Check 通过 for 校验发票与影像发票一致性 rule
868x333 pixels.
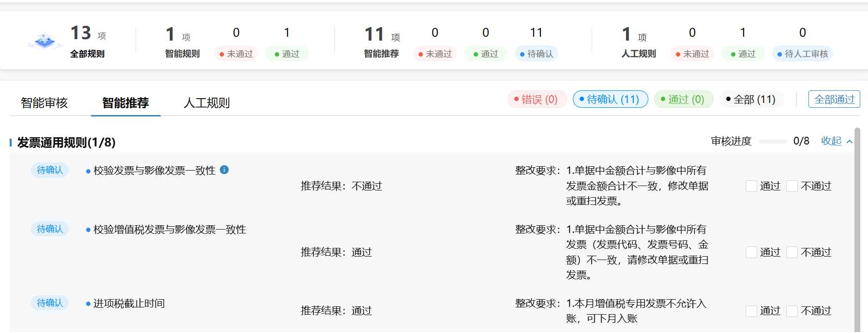(x=751, y=186)
